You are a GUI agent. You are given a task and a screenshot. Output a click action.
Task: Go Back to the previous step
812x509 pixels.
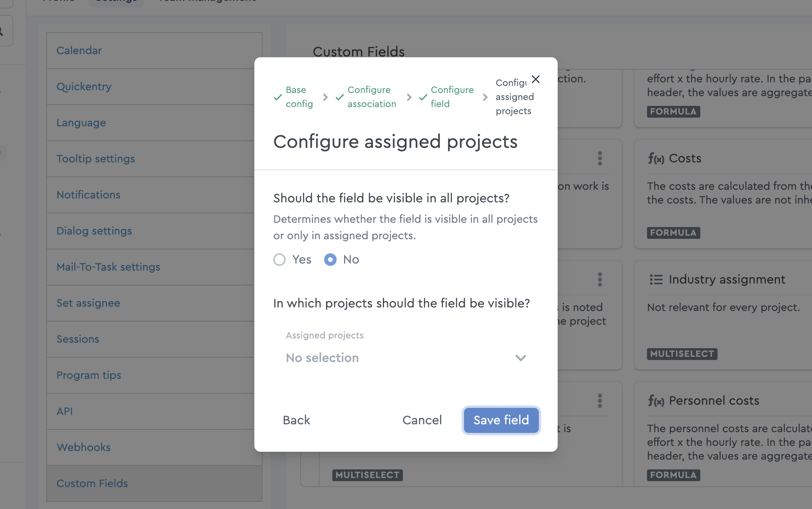(296, 420)
